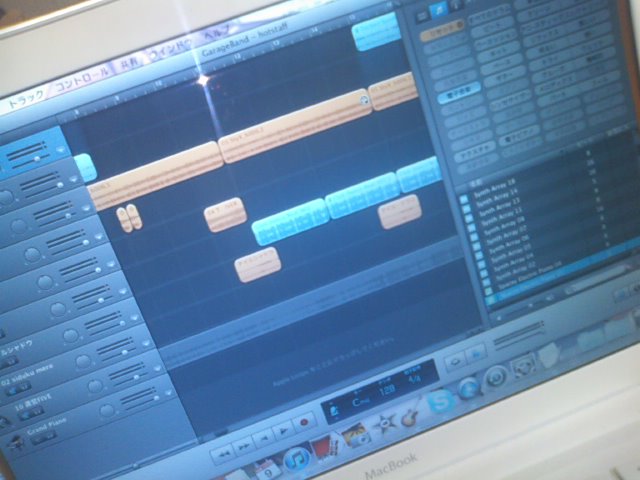
Task: Click the double-arrow Fast Forward transport button
Action: [244, 446]
